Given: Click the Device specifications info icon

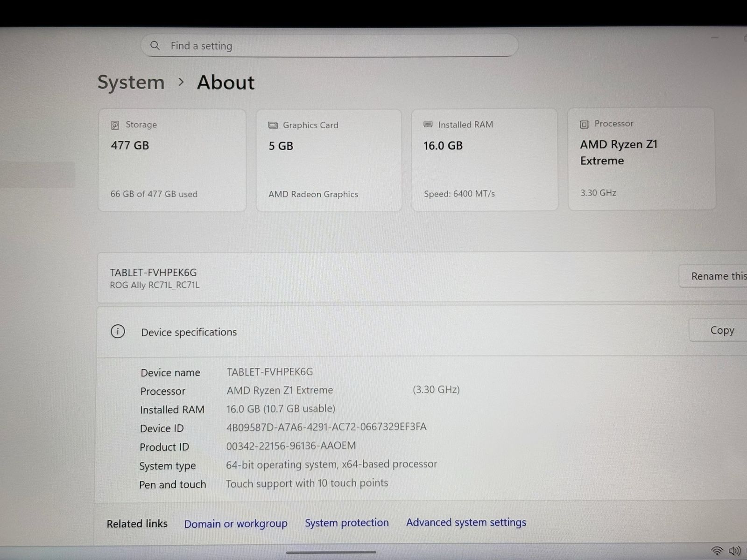Looking at the screenshot, I should pos(118,332).
